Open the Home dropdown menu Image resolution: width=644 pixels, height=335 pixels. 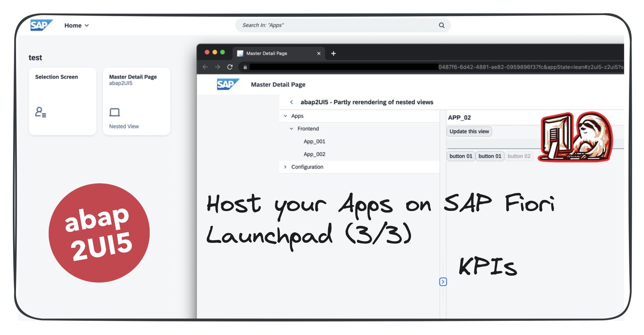[76, 25]
